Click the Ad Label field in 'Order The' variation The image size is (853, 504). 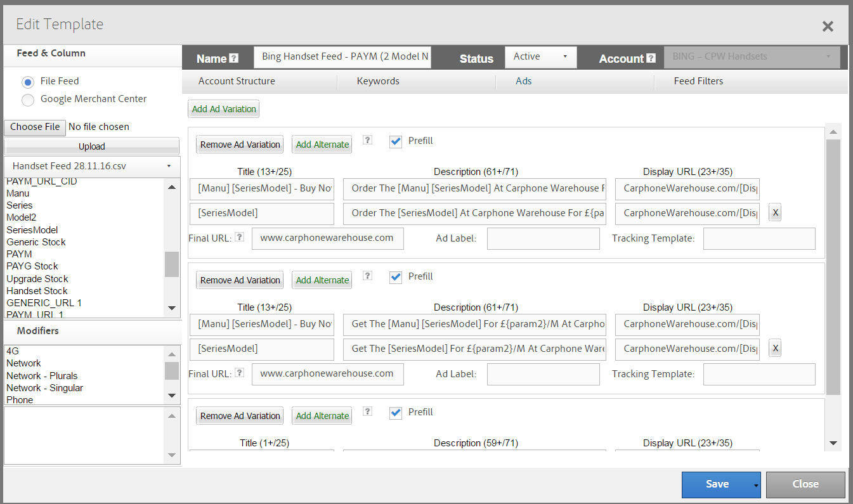tap(544, 238)
